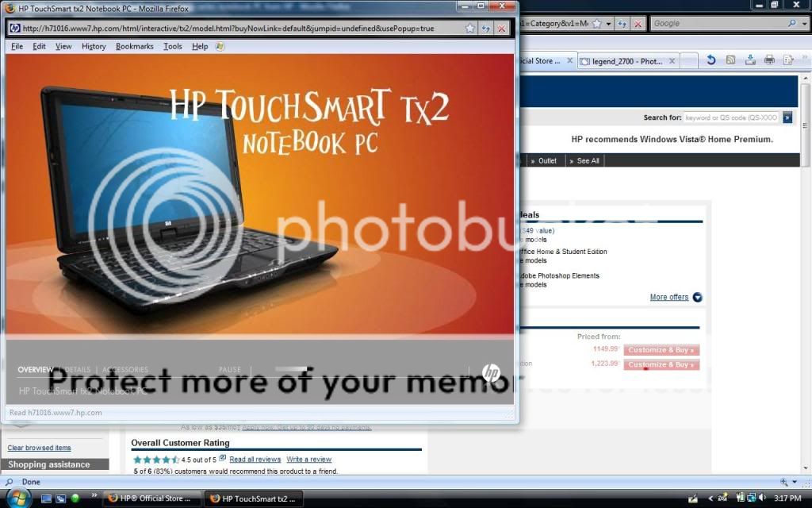Click the zoom magnifier in the main status bar
812x508 pixels.
tap(784, 482)
